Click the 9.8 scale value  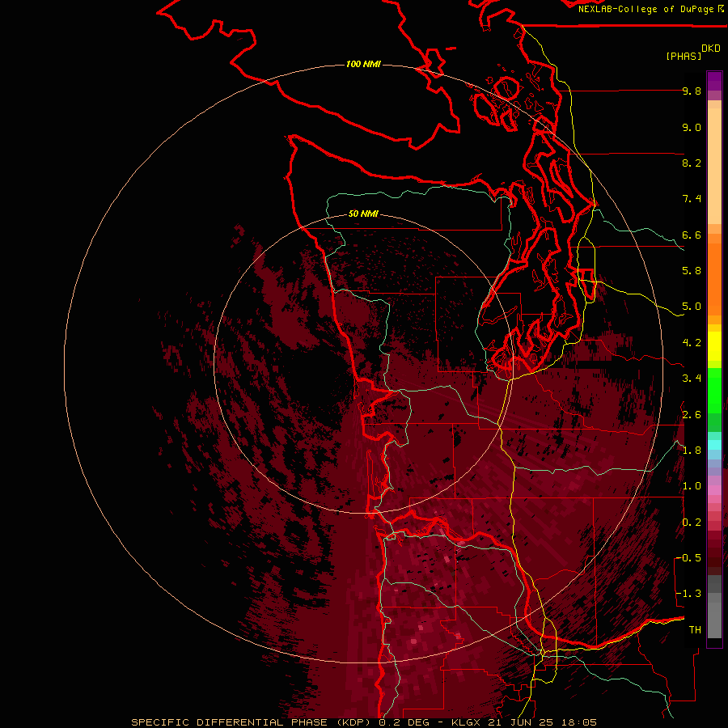(692, 91)
